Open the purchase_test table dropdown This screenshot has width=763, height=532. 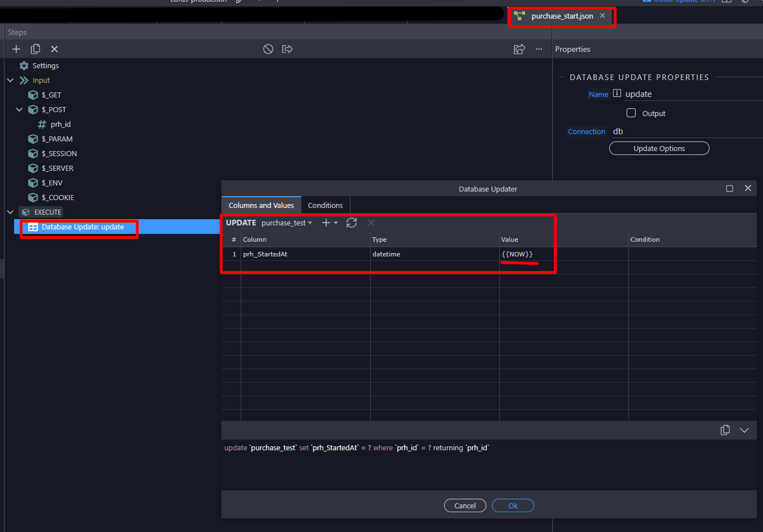[287, 223]
